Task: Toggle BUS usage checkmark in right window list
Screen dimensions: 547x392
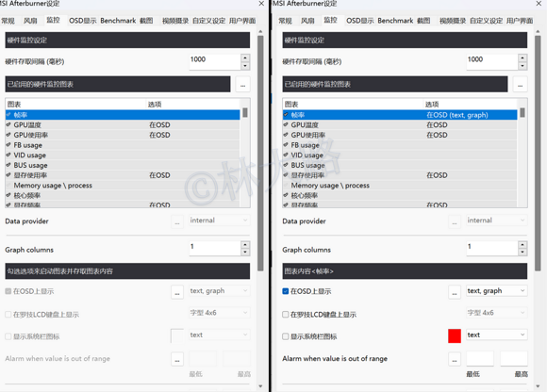Action: pos(286,165)
